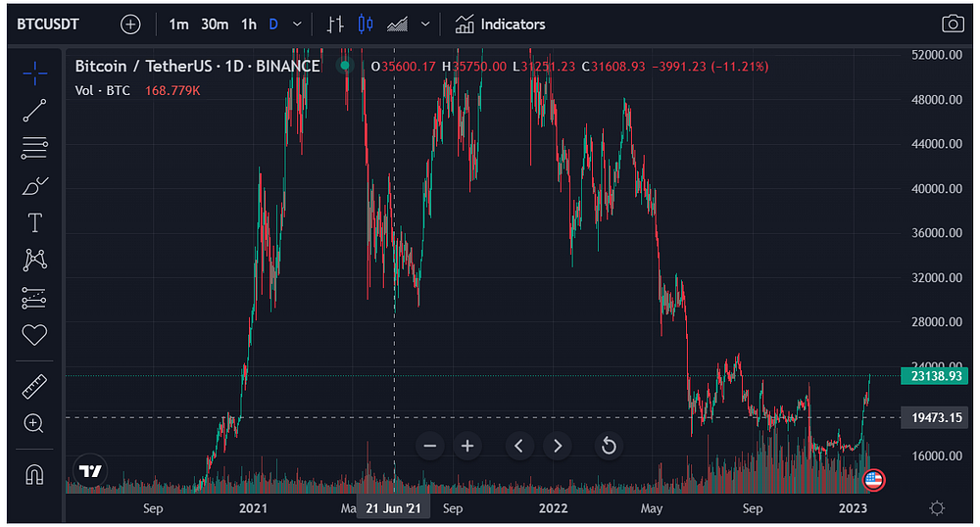Click the green market status dot
Image resolution: width=980 pixels, height=527 pixels.
point(344,65)
